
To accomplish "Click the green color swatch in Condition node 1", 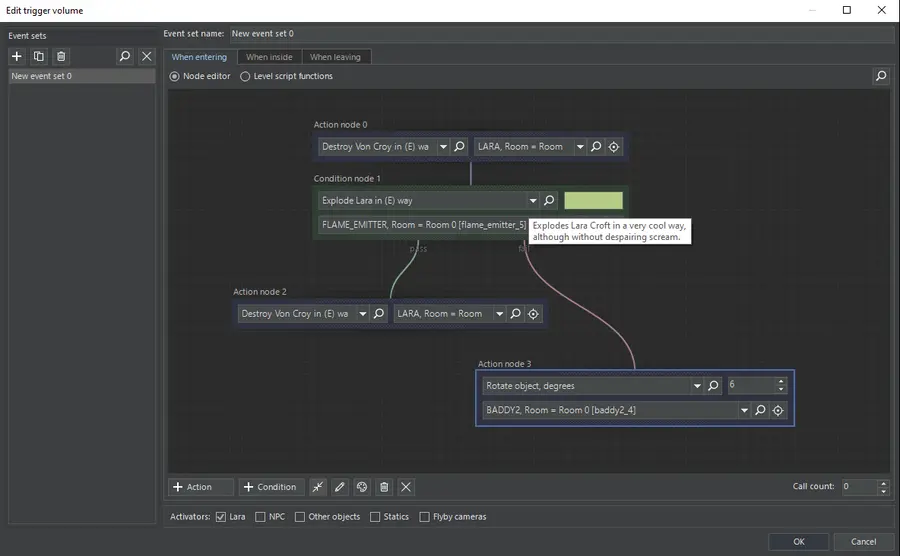I will pyautogui.click(x=593, y=201).
